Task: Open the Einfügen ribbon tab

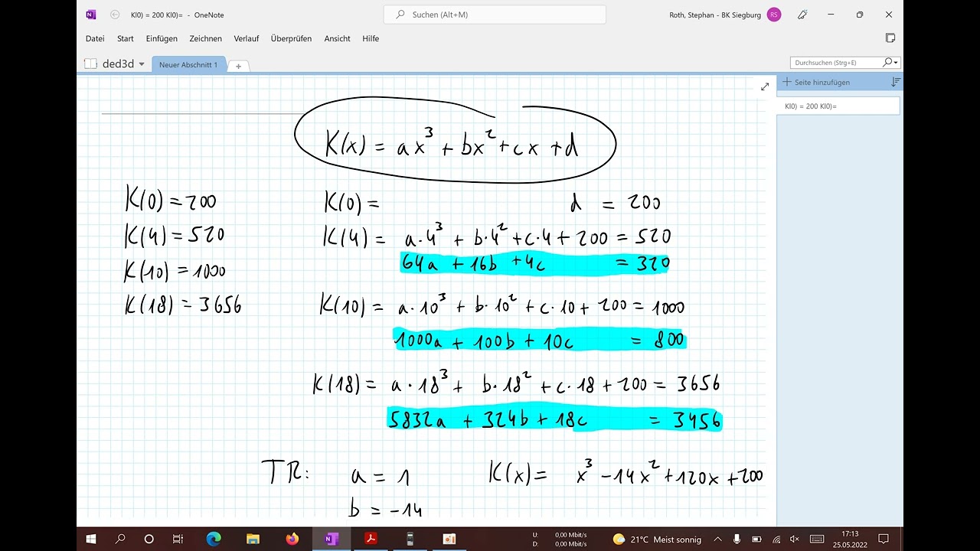Action: click(162, 38)
